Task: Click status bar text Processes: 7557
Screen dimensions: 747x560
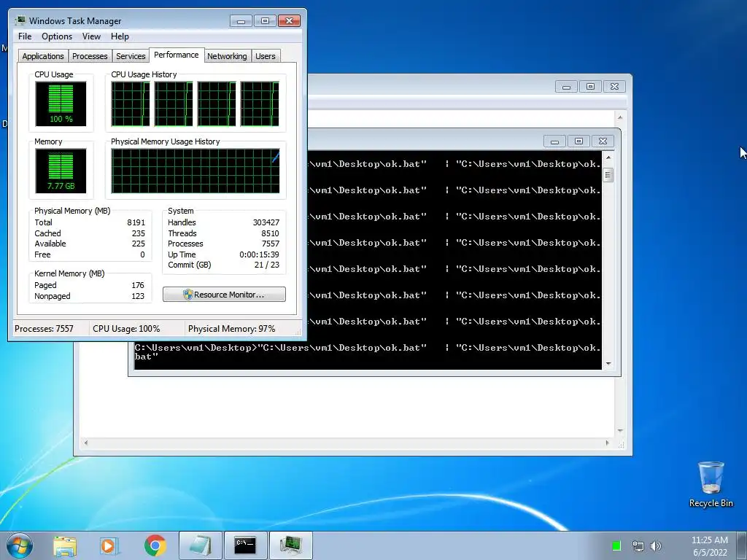Action: (44, 329)
